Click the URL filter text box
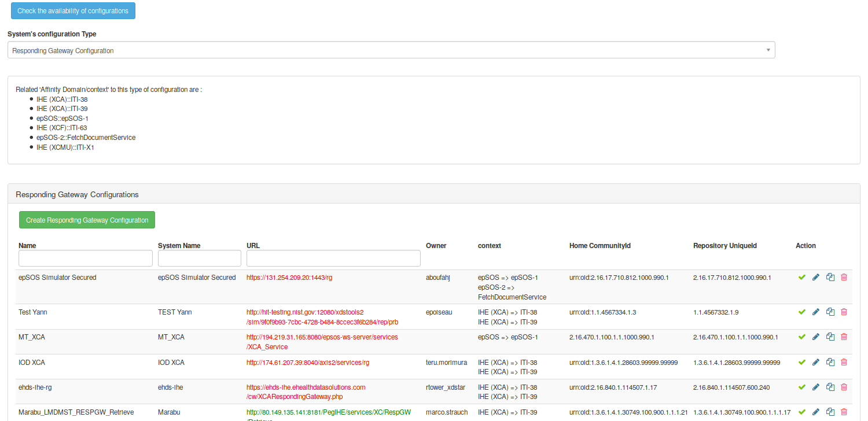This screenshot has width=868, height=421. [333, 258]
